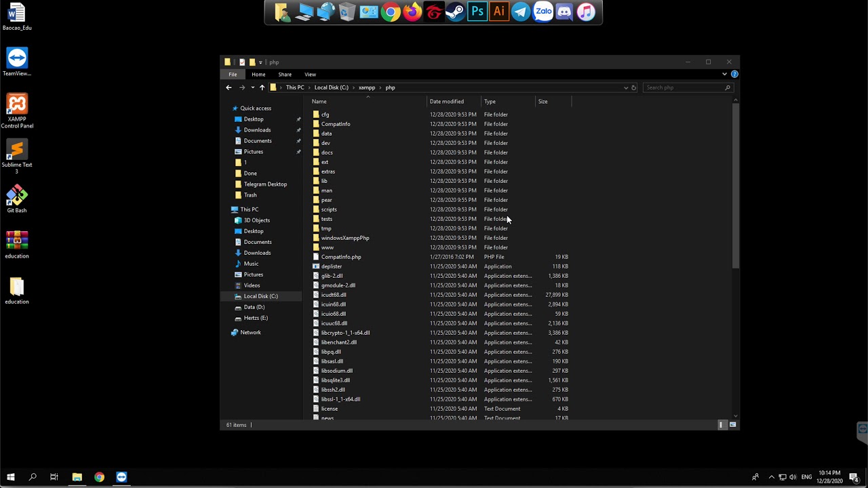Screen dimensions: 868x488
Task: Launch Steam from the top dock
Action: point(456,12)
